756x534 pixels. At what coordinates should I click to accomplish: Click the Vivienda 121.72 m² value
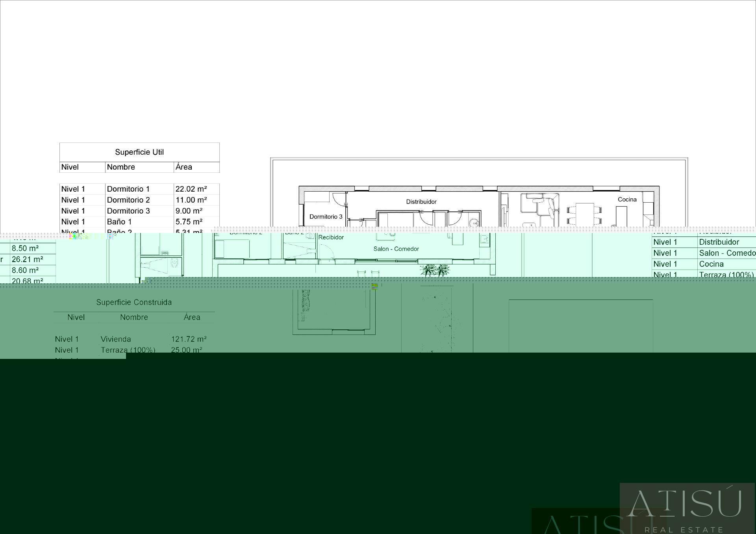tap(189, 339)
